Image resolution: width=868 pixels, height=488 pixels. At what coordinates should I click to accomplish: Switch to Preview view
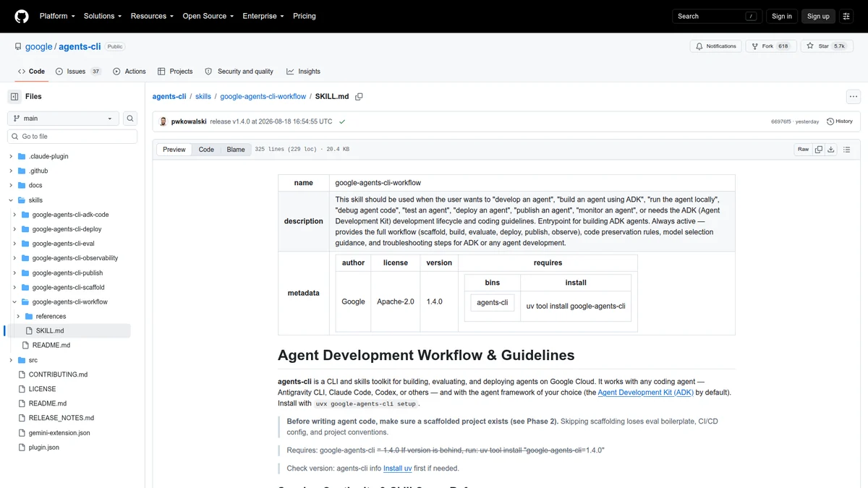[174, 150]
